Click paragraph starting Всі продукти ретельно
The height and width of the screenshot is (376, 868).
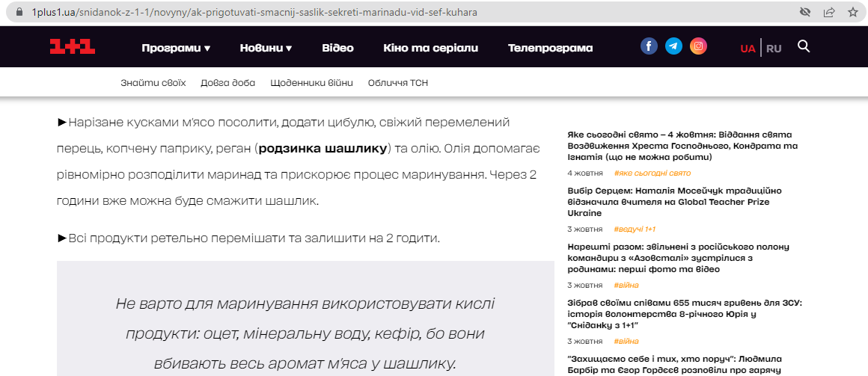(248, 238)
